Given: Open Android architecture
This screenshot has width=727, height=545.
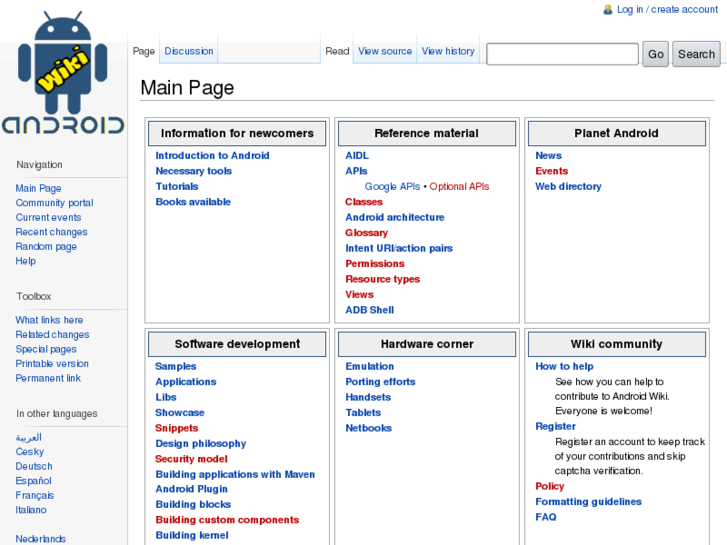Looking at the screenshot, I should (395, 217).
